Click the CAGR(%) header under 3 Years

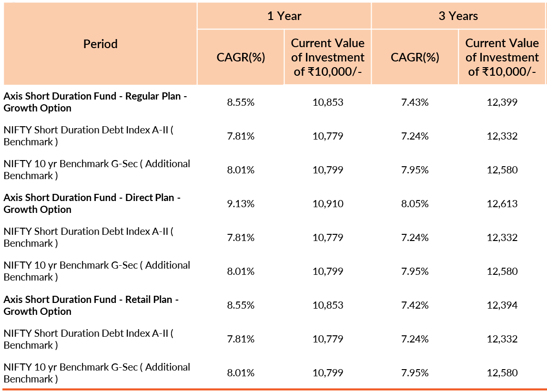click(415, 57)
